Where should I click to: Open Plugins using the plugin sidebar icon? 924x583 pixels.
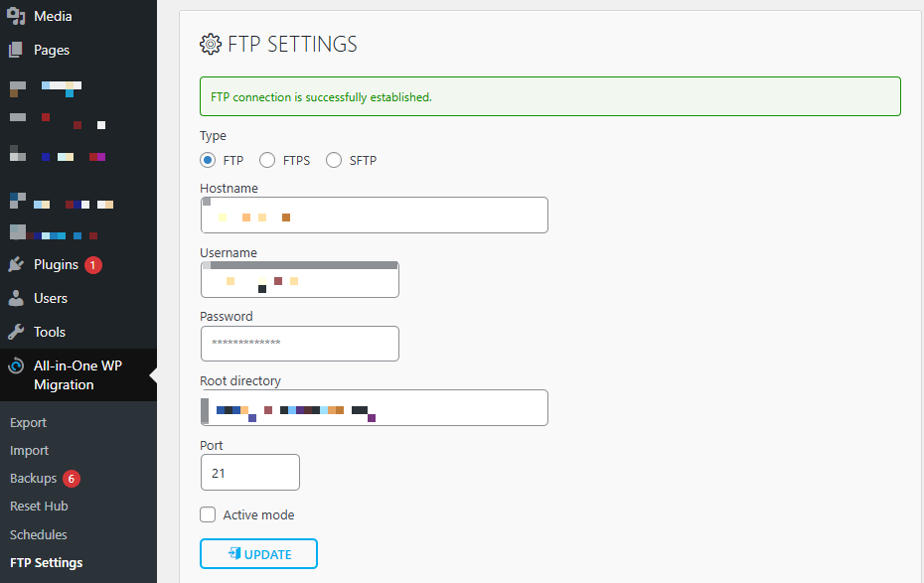pyautogui.click(x=17, y=264)
